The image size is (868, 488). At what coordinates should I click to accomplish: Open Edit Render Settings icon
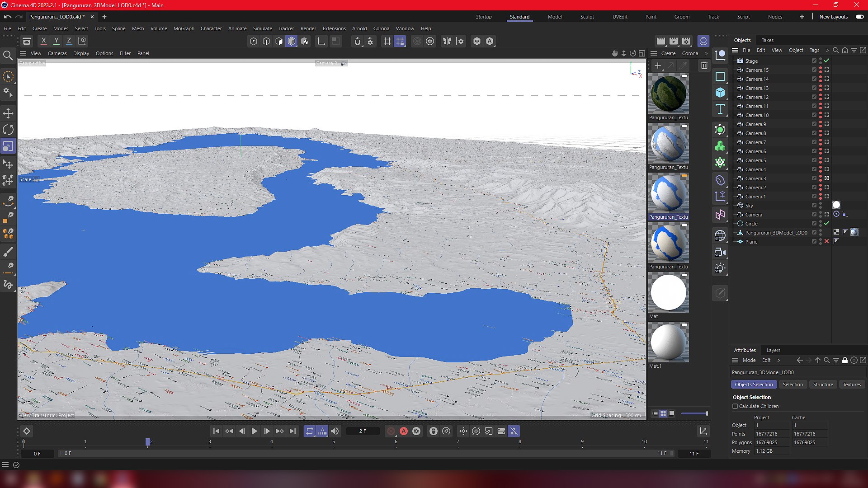[x=686, y=41]
